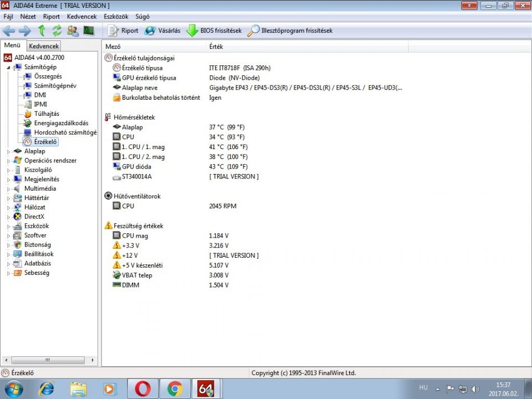Click right arrow of tree scrollbar
532x399 pixels.
point(93,360)
